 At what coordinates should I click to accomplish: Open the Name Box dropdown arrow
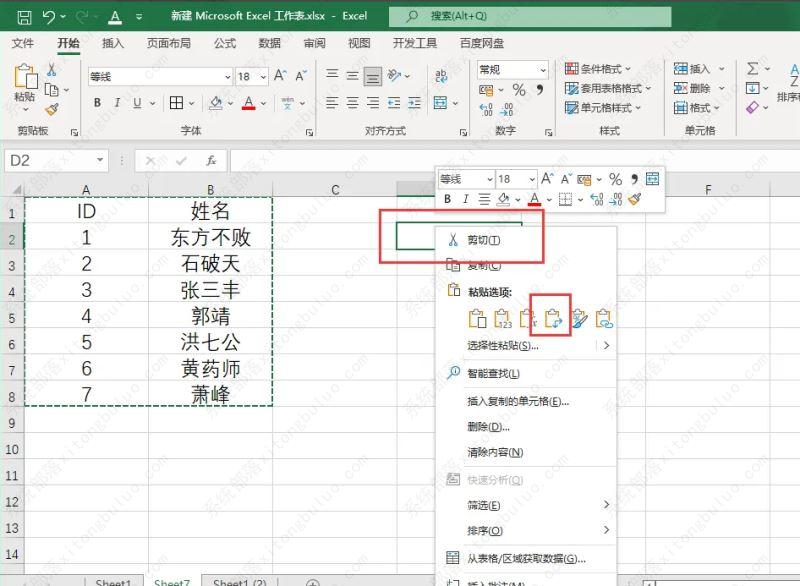100,160
